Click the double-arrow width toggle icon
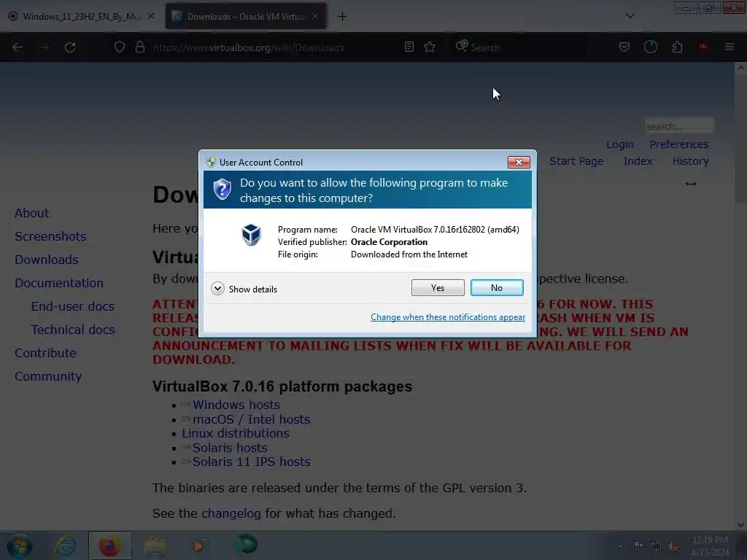747x560 pixels. 691,184
